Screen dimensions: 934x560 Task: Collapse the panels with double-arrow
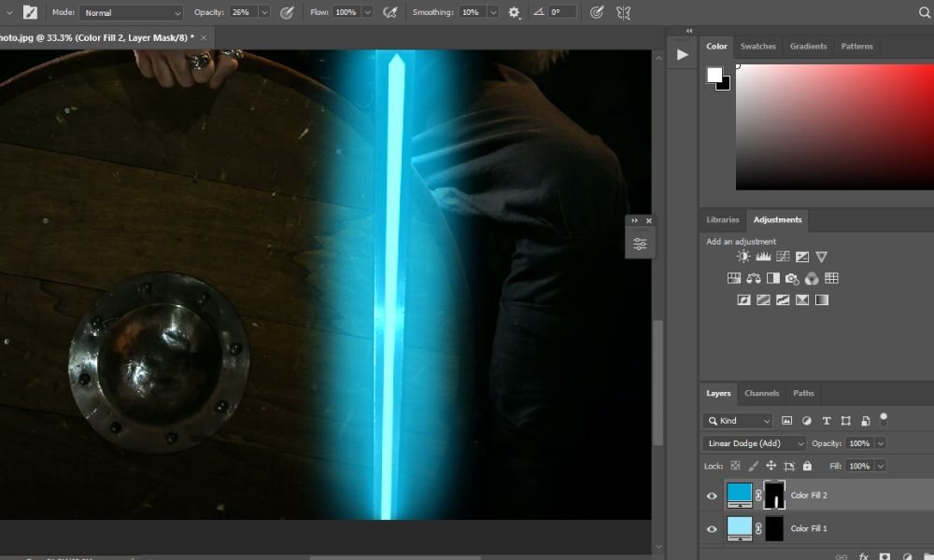(x=689, y=31)
